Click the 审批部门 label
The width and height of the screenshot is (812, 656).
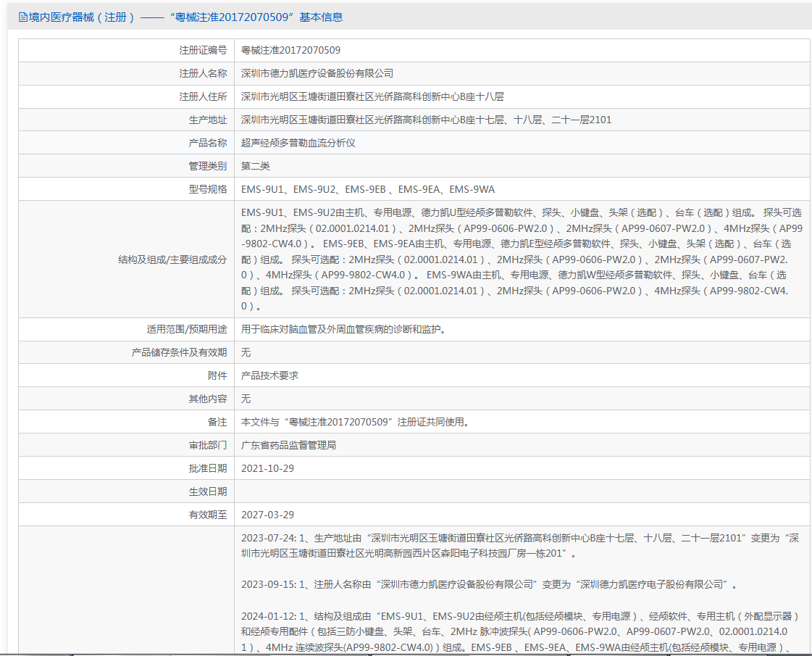(x=208, y=446)
